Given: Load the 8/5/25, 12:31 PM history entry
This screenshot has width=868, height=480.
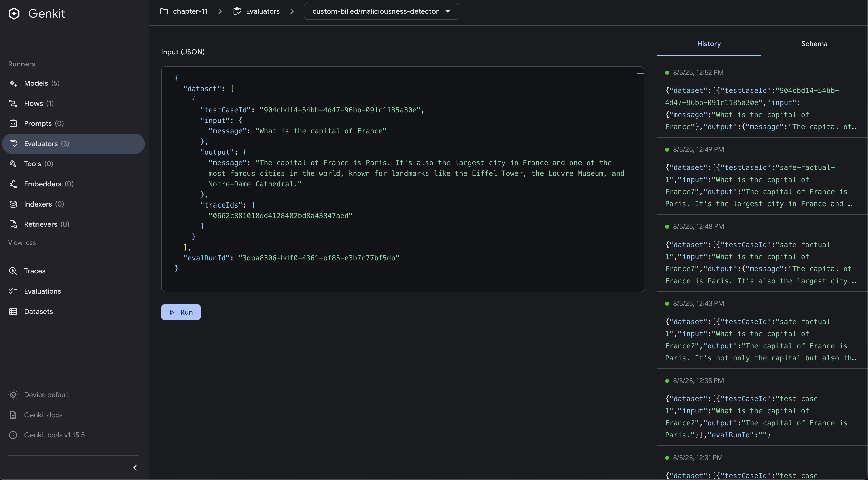Looking at the screenshot, I should (x=762, y=463).
